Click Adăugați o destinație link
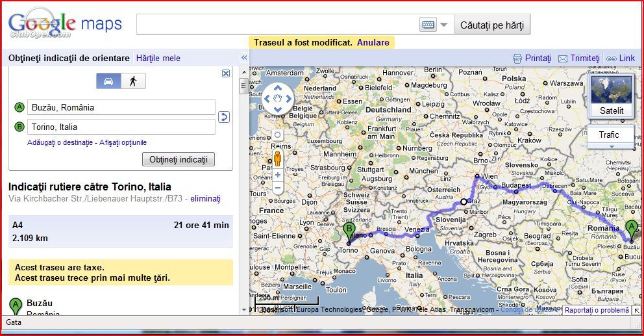644x336 pixels. (60, 142)
